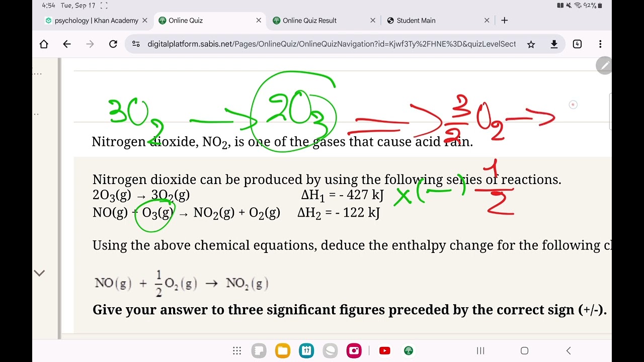The height and width of the screenshot is (362, 644).
Task: Open the app drawer grid icon
Action: [237, 351]
